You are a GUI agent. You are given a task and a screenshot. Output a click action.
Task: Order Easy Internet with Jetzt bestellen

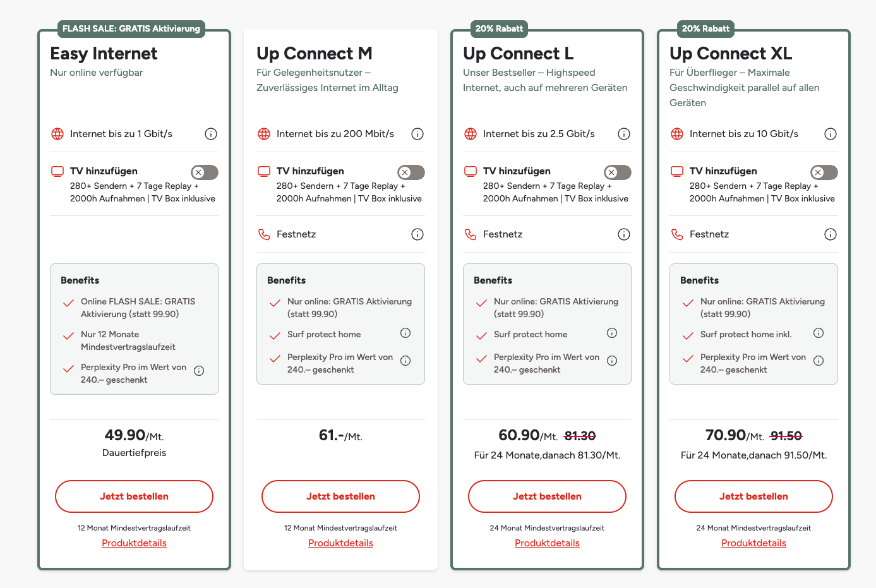(134, 496)
